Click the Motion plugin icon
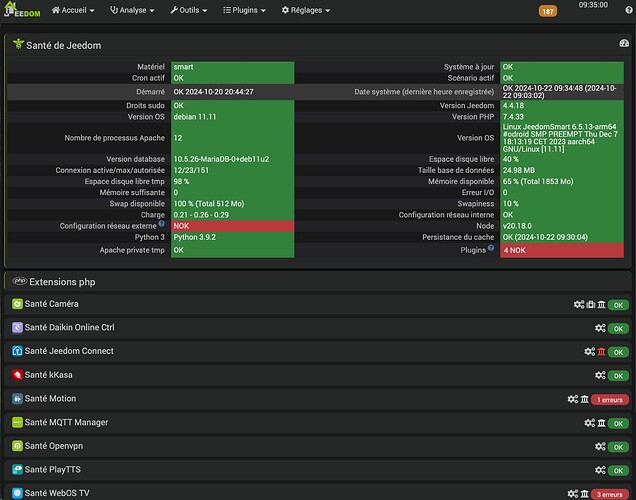Screen dimensions: 636x500 pos(17,399)
